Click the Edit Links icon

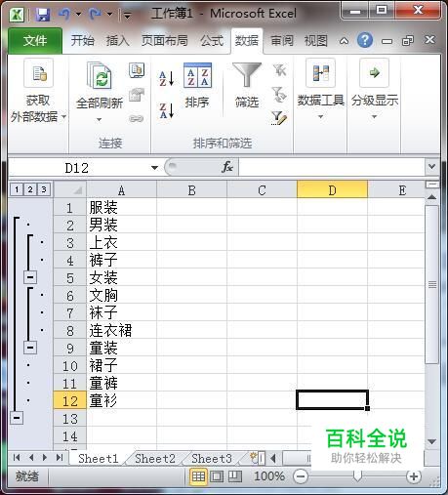pos(137,118)
